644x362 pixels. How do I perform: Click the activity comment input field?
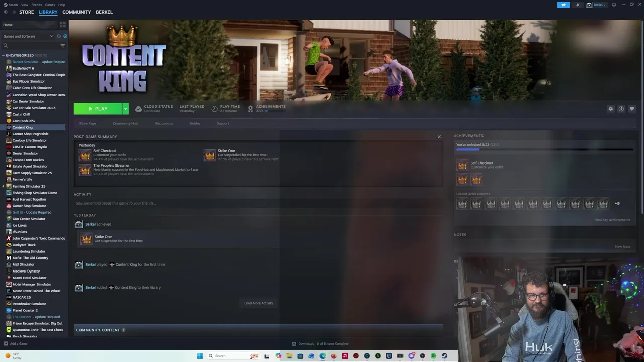click(x=258, y=203)
